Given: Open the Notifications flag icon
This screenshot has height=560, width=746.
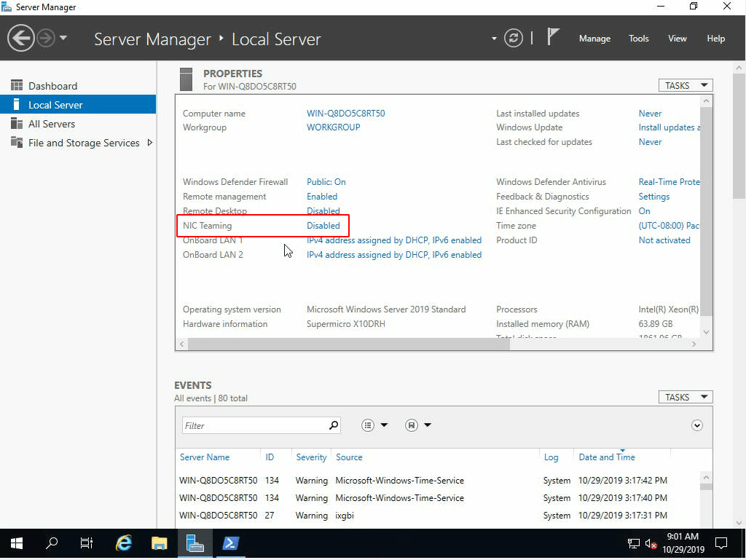Looking at the screenshot, I should [x=554, y=36].
